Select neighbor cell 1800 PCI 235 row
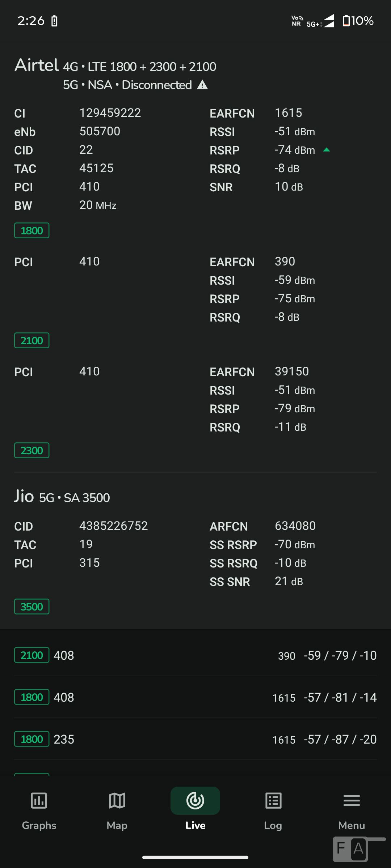391x868 pixels. tap(195, 739)
